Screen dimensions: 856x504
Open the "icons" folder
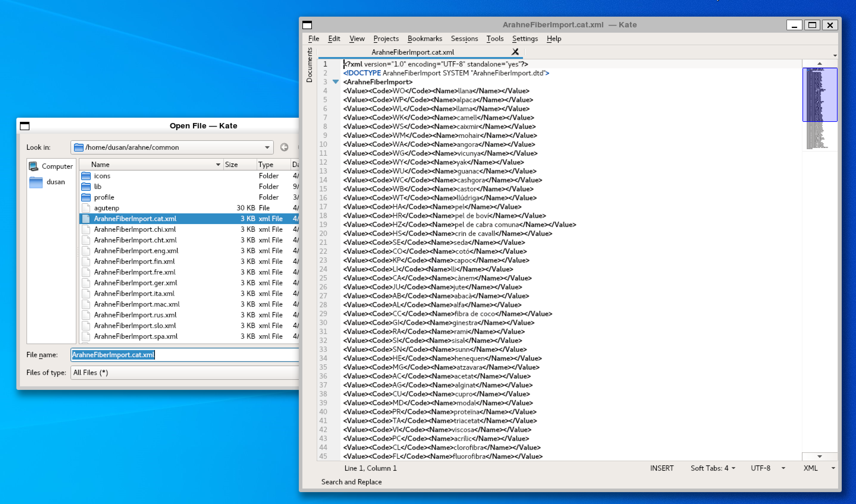102,176
